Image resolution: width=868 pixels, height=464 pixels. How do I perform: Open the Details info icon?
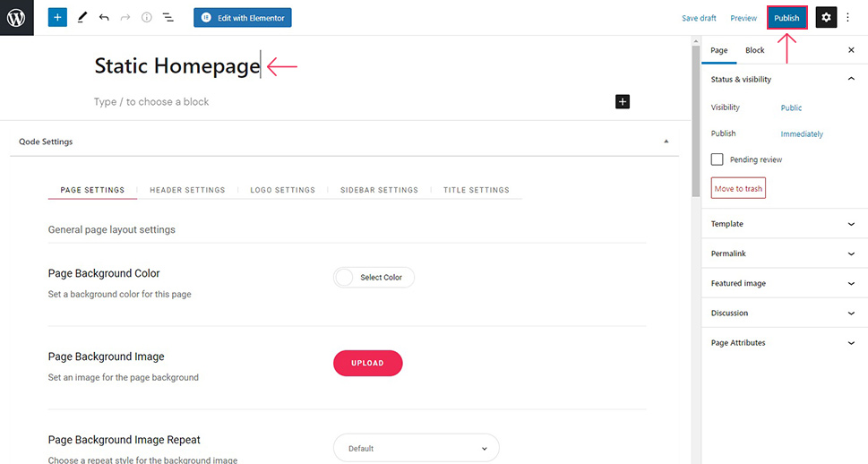tap(147, 17)
